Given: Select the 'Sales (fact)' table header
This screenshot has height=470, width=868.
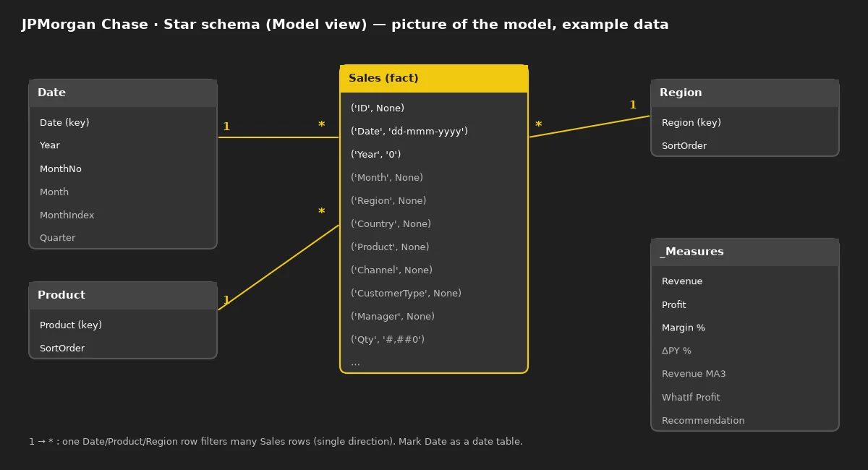Looking at the screenshot, I should point(434,79).
